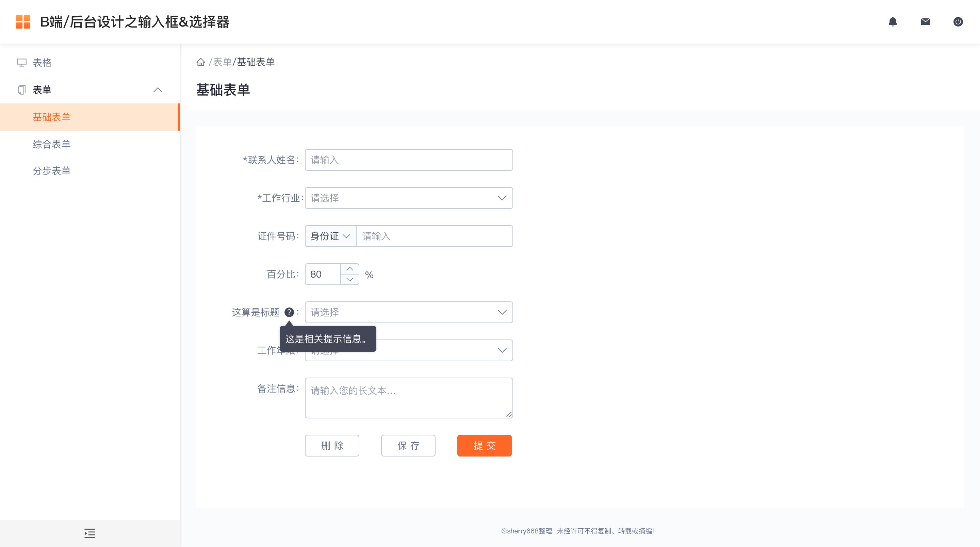Collapse the 表单 sidebar section
This screenshot has height=547, width=980.
[x=158, y=90]
